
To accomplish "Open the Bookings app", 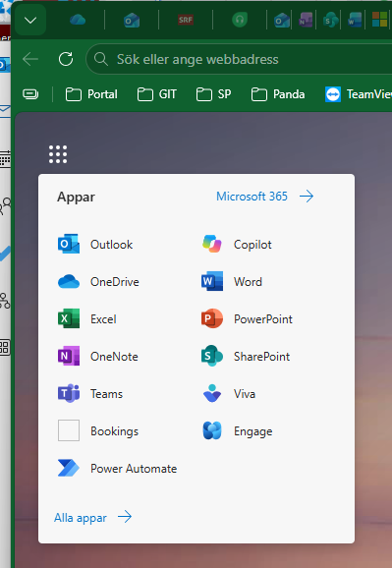I will click(98, 431).
